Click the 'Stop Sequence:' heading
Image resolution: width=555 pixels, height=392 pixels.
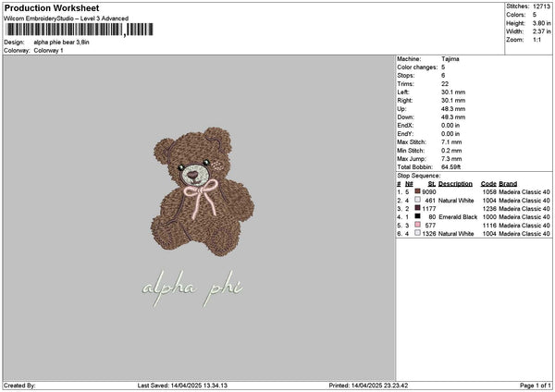pos(419,176)
